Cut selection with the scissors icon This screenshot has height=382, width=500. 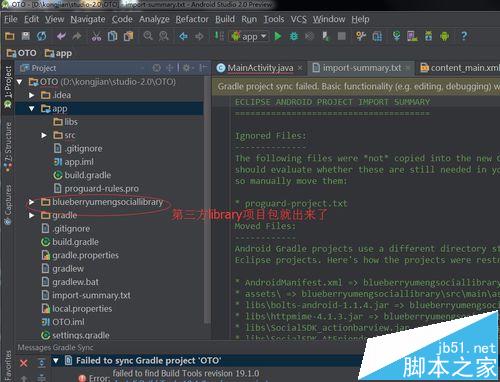(96, 36)
